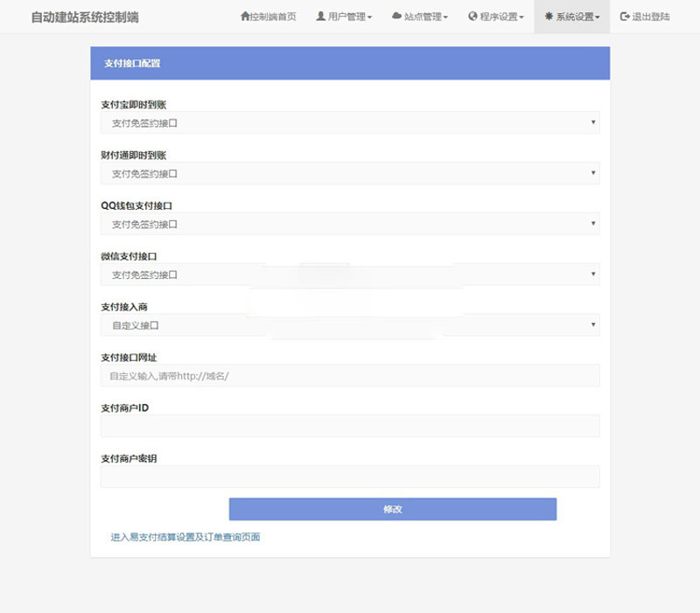Viewport: 700px width, 613px height.
Task: Open the 程序设置 dropdown menu
Action: coord(496,17)
